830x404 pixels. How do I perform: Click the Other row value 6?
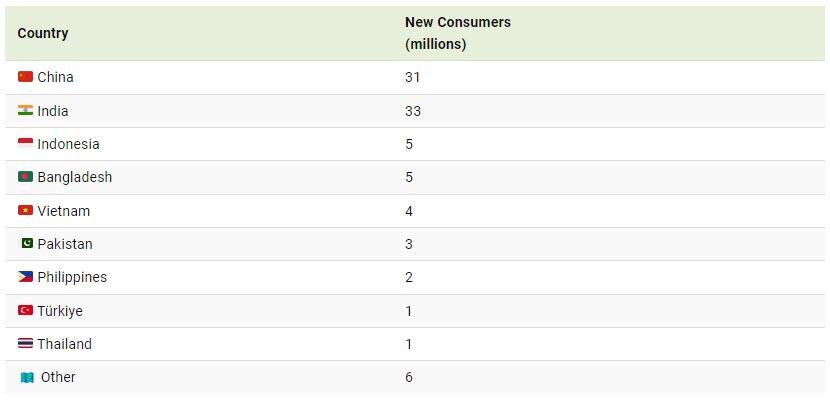pos(409,377)
